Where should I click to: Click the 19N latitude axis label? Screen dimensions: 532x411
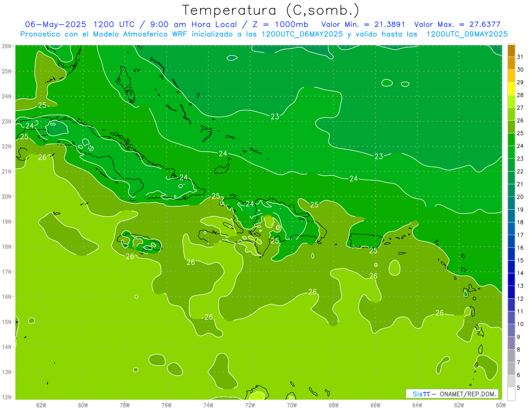coord(7,221)
